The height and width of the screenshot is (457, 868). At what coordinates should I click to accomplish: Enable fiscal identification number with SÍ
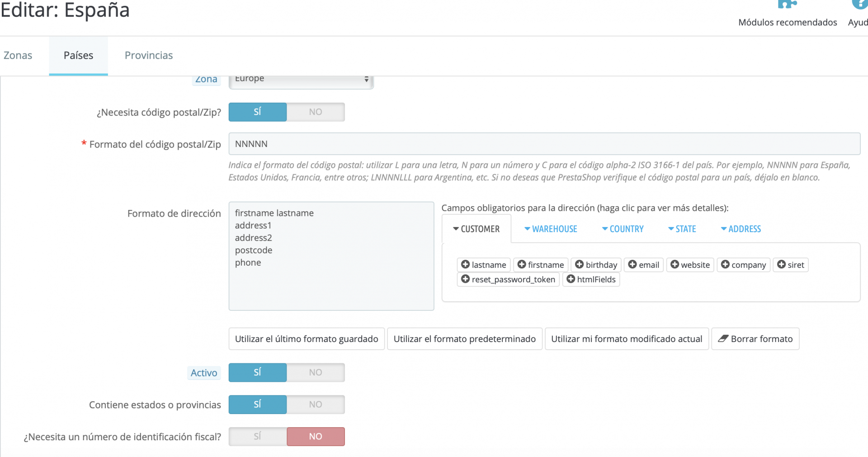[x=257, y=437]
